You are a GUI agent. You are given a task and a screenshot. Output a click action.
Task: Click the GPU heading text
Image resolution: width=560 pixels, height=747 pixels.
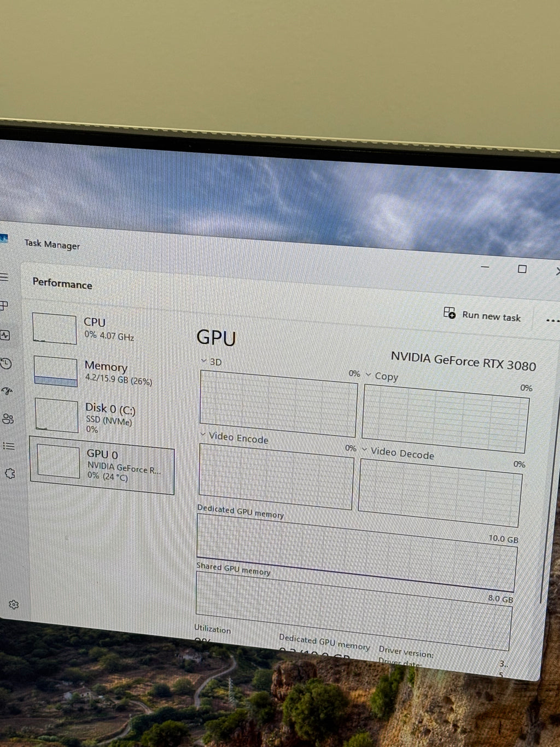pos(216,338)
